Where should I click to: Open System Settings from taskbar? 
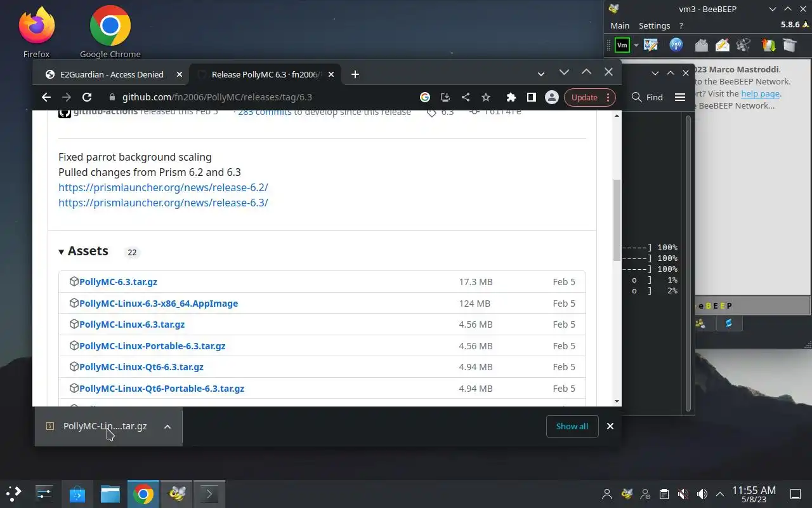click(44, 493)
